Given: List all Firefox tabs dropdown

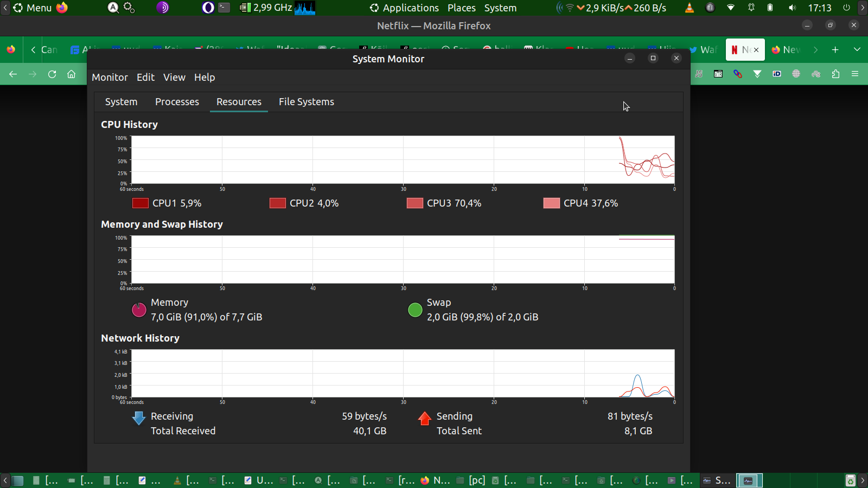Looking at the screenshot, I should tap(857, 49).
